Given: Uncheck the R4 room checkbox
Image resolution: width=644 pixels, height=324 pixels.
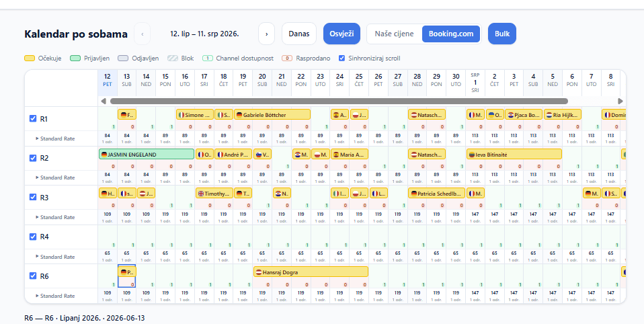Looking at the screenshot, I should pyautogui.click(x=33, y=237).
